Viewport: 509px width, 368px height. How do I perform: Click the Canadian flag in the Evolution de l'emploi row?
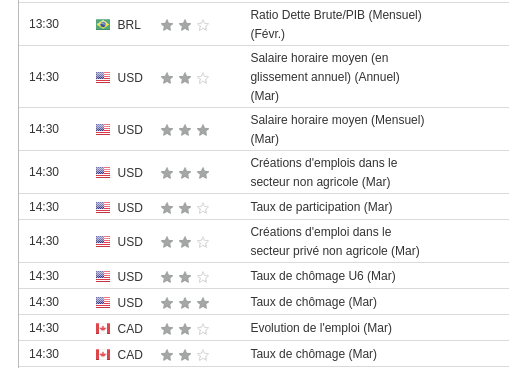103,329
